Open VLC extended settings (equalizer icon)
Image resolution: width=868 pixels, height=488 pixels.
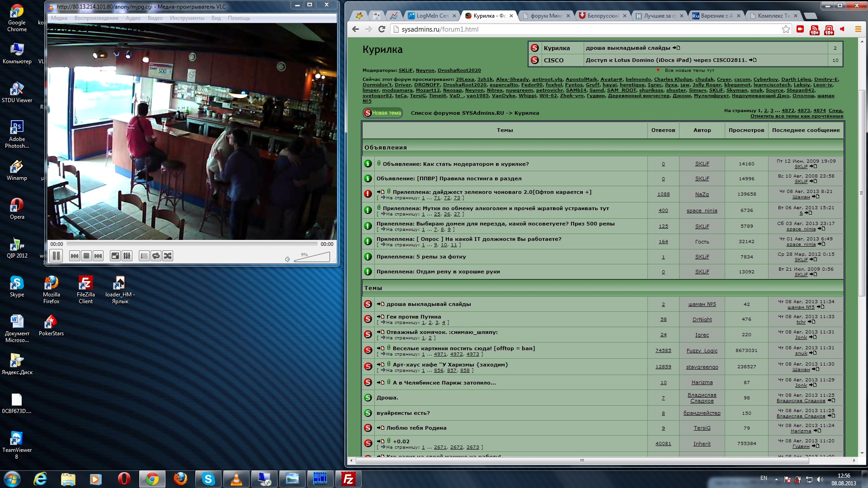pos(127,256)
